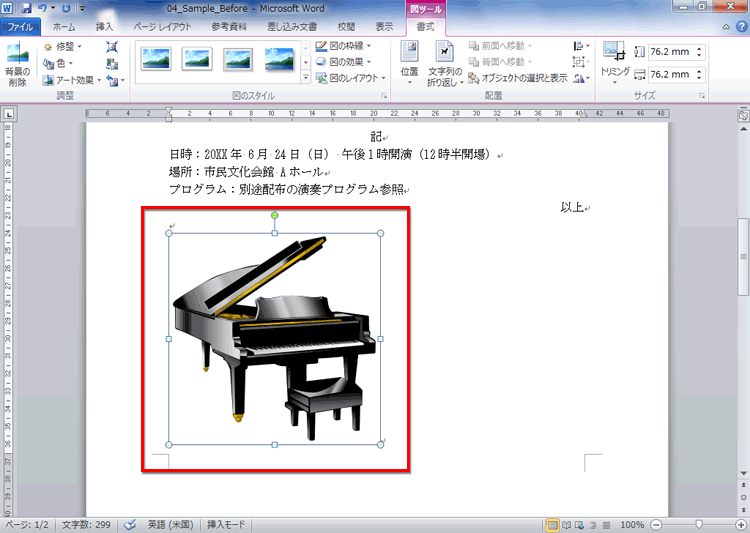Image resolution: width=750 pixels, height=533 pixels.
Task: Expand picture styles gallery More arrow
Action: click(x=306, y=78)
